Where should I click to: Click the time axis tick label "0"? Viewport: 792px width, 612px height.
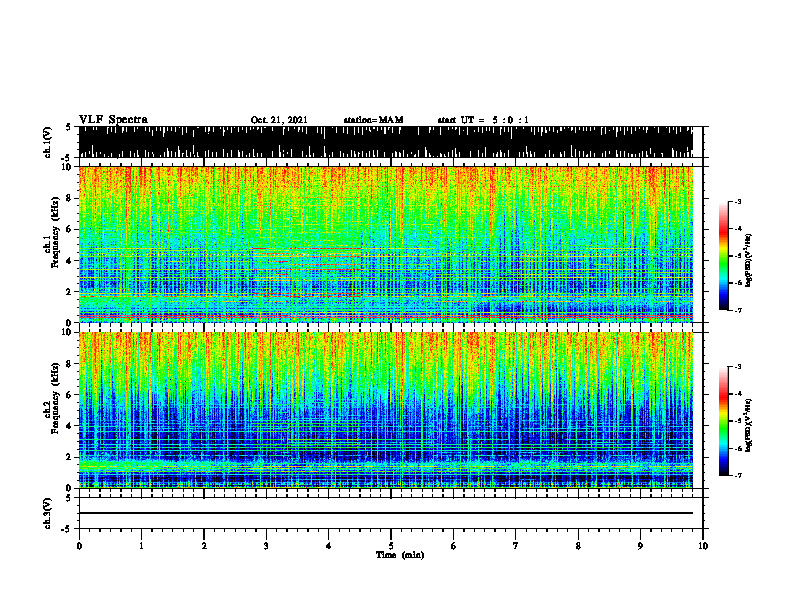(x=79, y=546)
